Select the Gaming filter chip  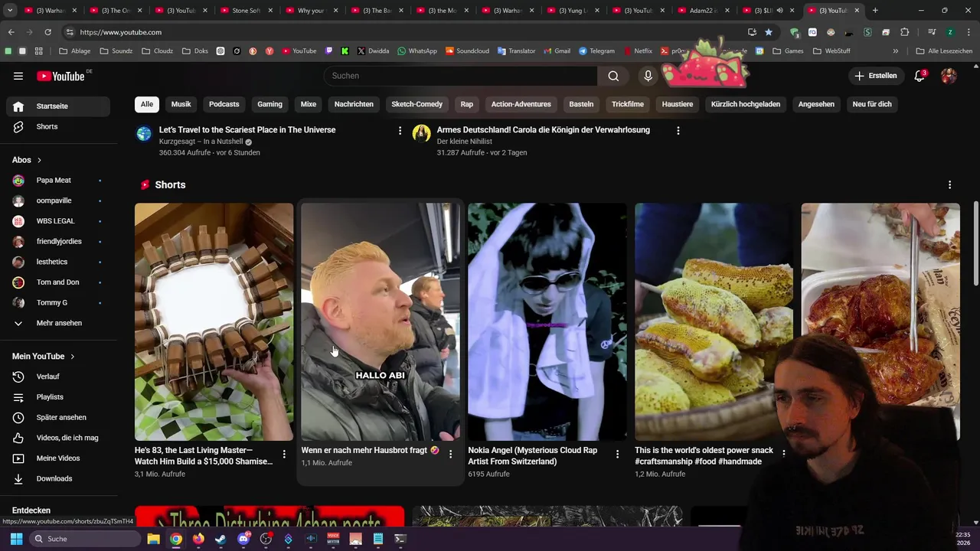(x=269, y=104)
